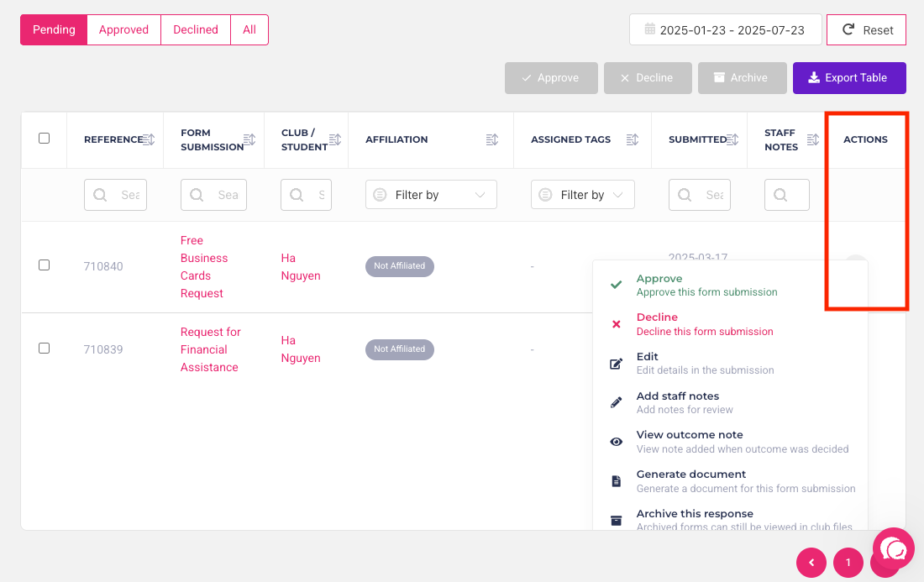Focus the Submitted search field
This screenshot has width=924, height=582.
[700, 195]
